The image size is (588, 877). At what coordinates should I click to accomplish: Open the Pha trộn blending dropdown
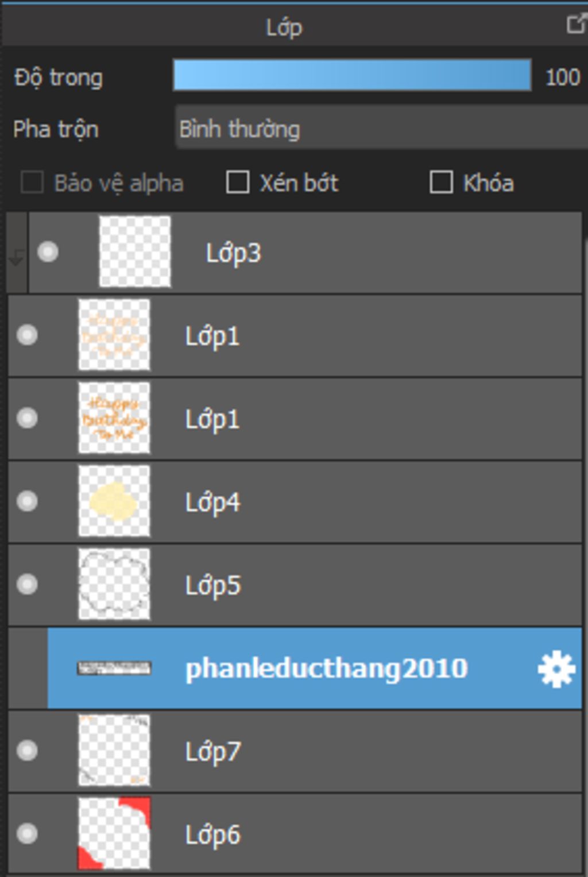tap(381, 128)
